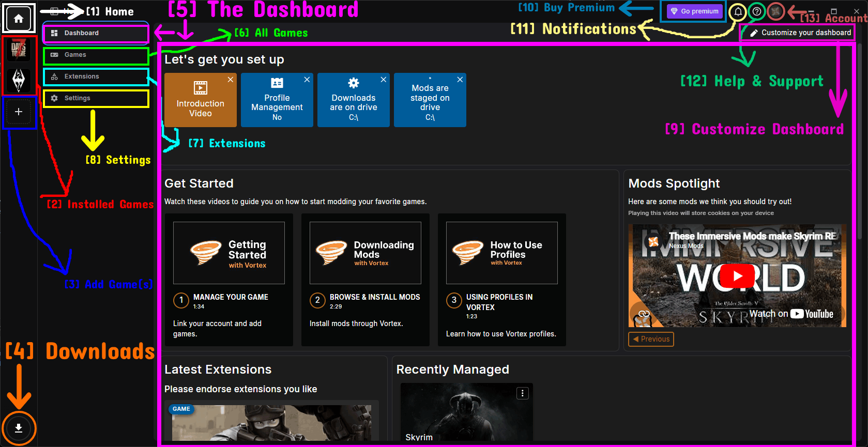
Task: Click the step 1 circle under Getting Started
Action: (x=181, y=300)
